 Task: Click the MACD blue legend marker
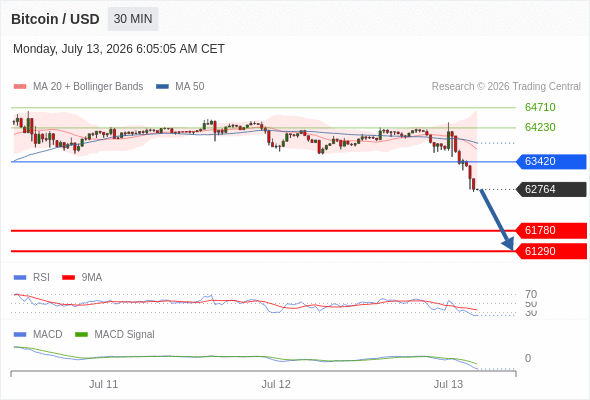coord(20,335)
